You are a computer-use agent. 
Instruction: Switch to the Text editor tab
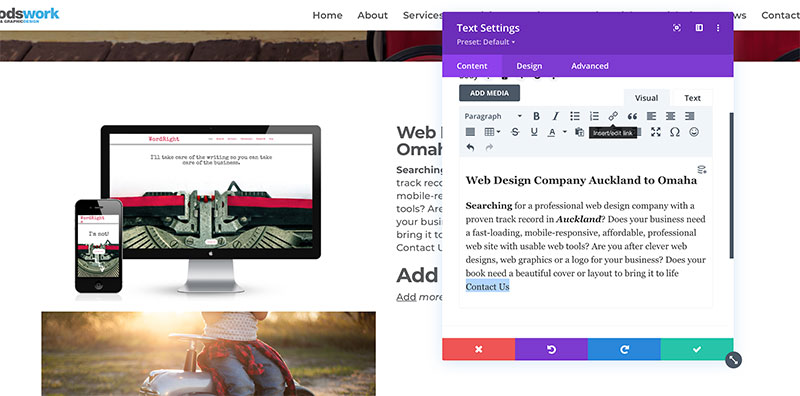click(692, 98)
